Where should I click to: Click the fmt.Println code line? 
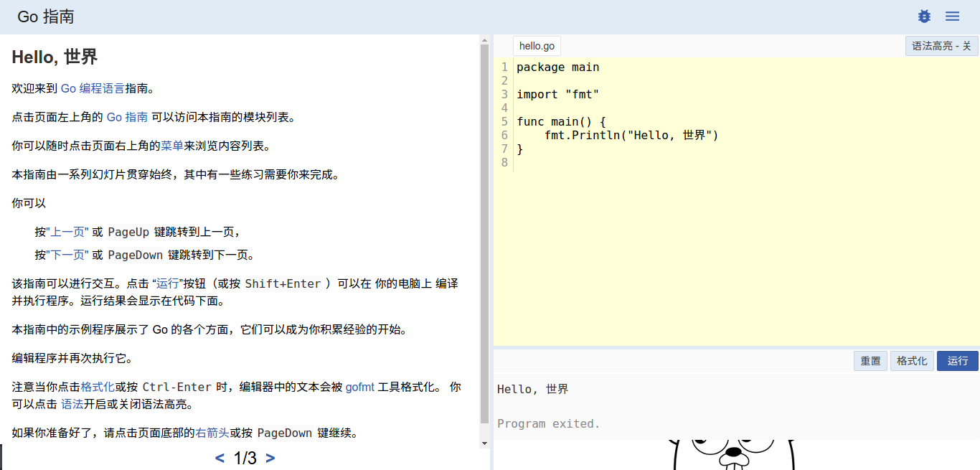[631, 136]
